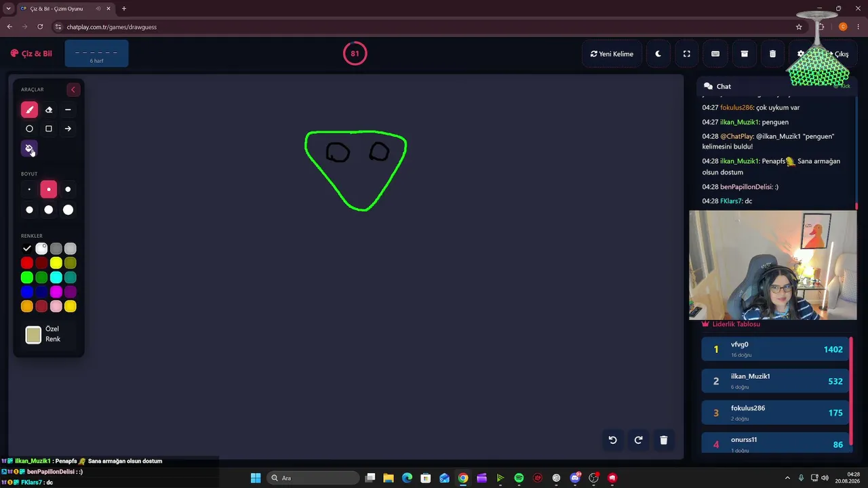Image resolution: width=868 pixels, height=488 pixels.
Task: Click the Çiz & Bil logo
Action: point(31,54)
